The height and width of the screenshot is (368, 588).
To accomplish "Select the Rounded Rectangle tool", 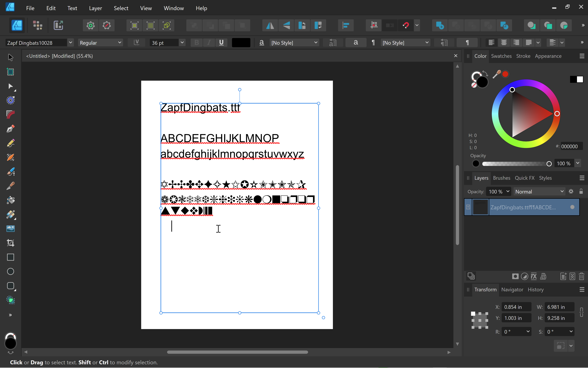I will [10, 286].
